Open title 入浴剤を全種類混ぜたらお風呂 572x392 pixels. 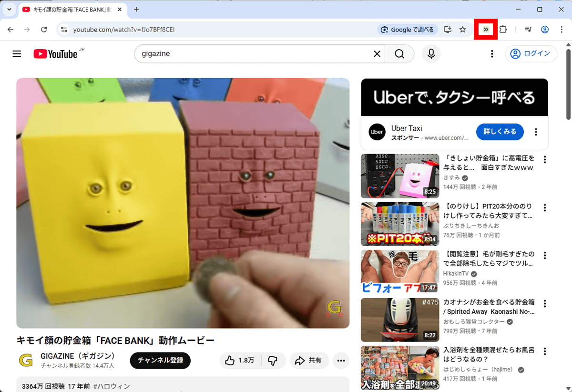(x=489, y=355)
